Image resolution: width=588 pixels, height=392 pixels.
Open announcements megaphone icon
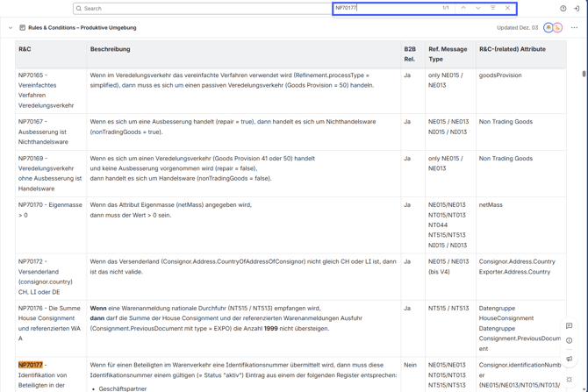[570, 359]
